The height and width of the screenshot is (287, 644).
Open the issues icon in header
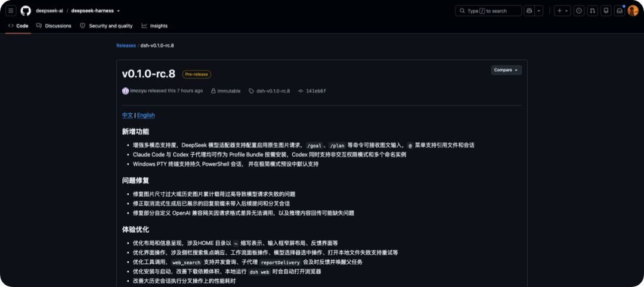(579, 11)
